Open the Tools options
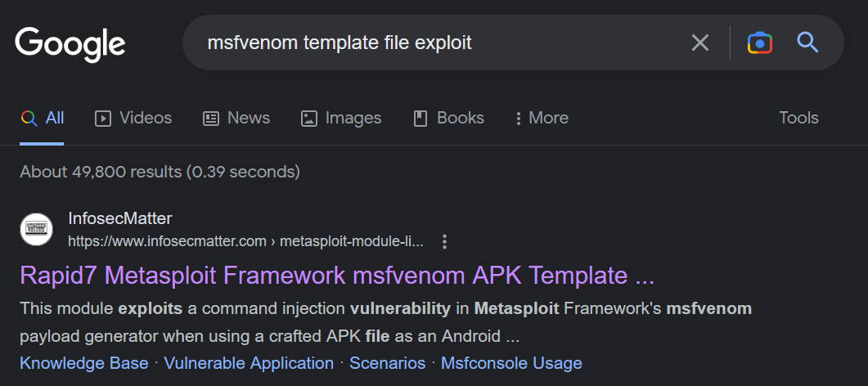The width and height of the screenshot is (868, 386). 798,118
